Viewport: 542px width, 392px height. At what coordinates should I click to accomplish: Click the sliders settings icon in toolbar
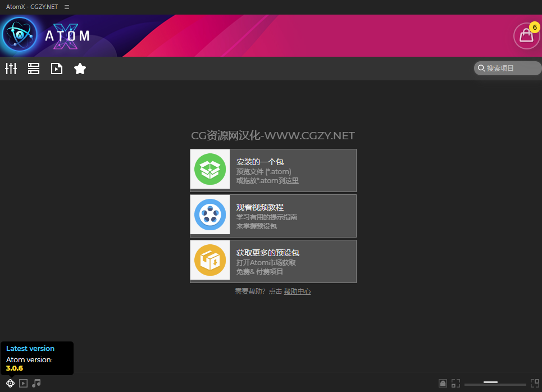(x=11, y=69)
